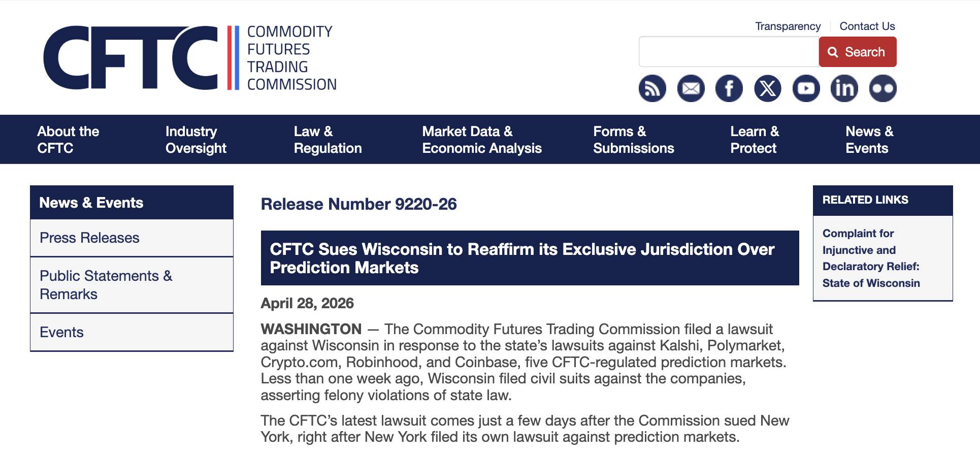Open Learn & Protect menu

click(754, 140)
